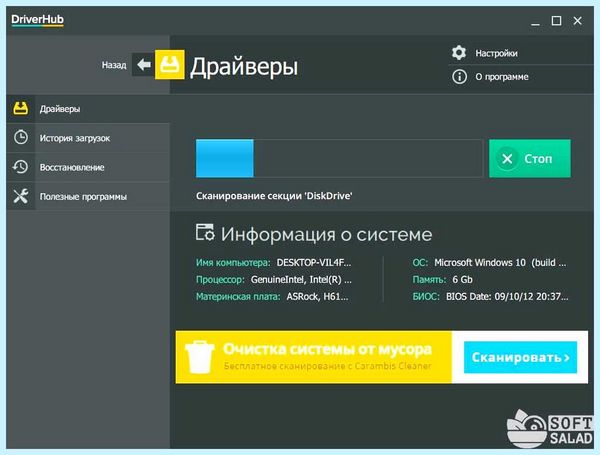This screenshot has height=455, width=600.
Task: Open Настройки label
Action: coord(496,53)
